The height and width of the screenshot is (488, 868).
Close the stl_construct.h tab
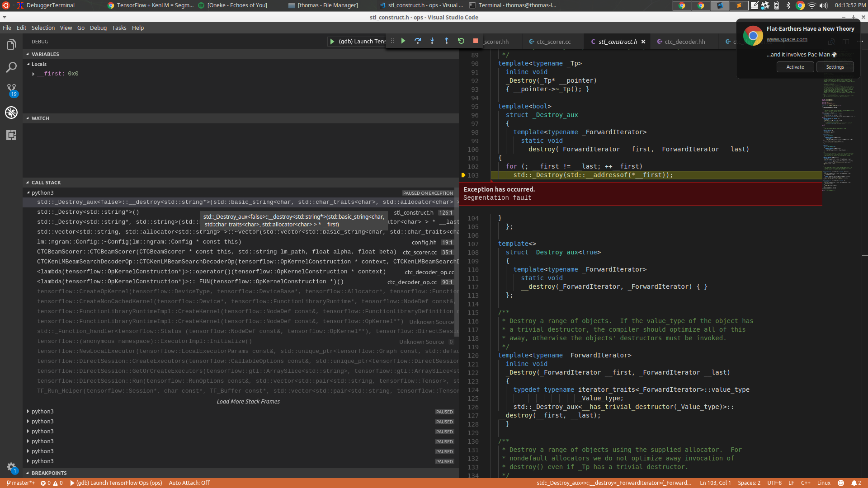(643, 42)
